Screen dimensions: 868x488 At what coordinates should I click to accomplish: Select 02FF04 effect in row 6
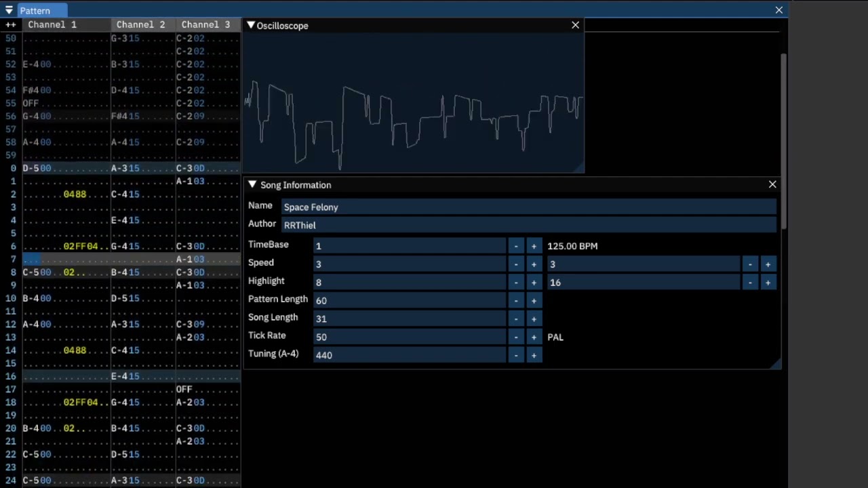81,247
